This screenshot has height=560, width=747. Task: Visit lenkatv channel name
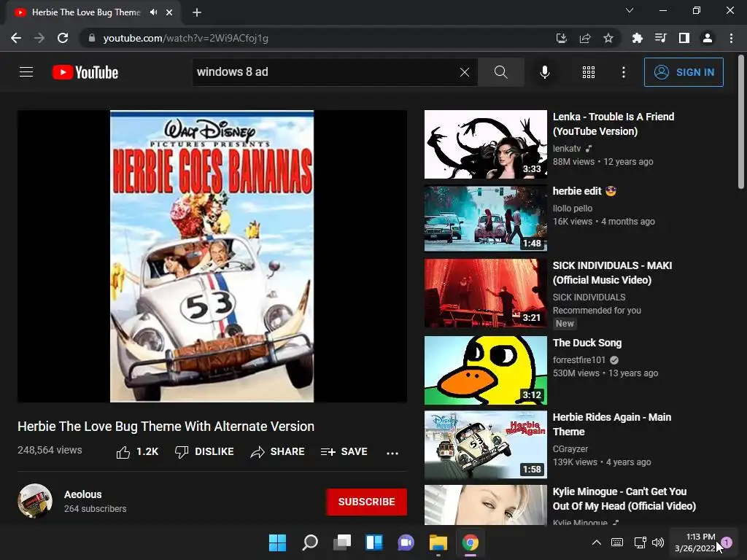coord(566,149)
